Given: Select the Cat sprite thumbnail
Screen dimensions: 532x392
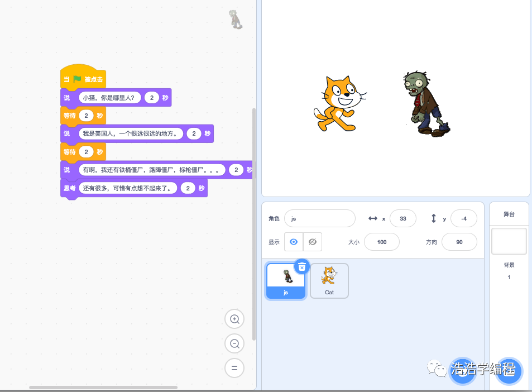Looking at the screenshot, I should [329, 281].
